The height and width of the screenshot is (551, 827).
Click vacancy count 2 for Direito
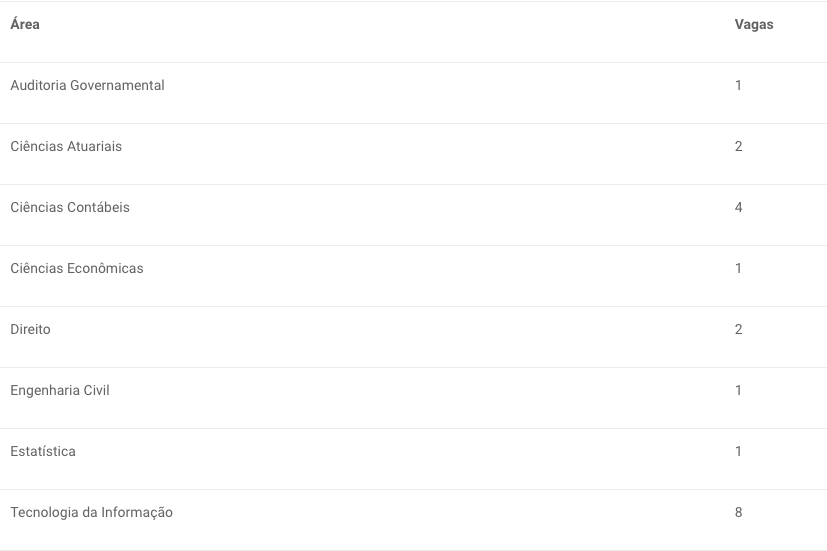tap(738, 330)
